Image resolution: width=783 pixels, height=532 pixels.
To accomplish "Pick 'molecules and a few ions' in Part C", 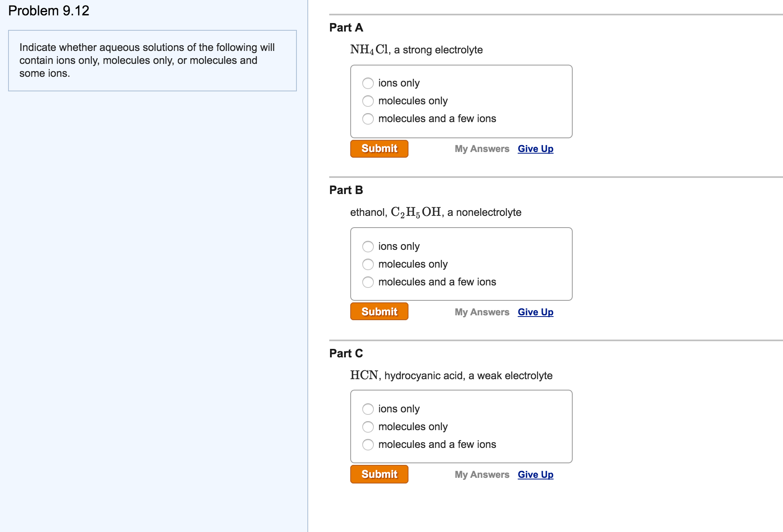I will click(368, 444).
